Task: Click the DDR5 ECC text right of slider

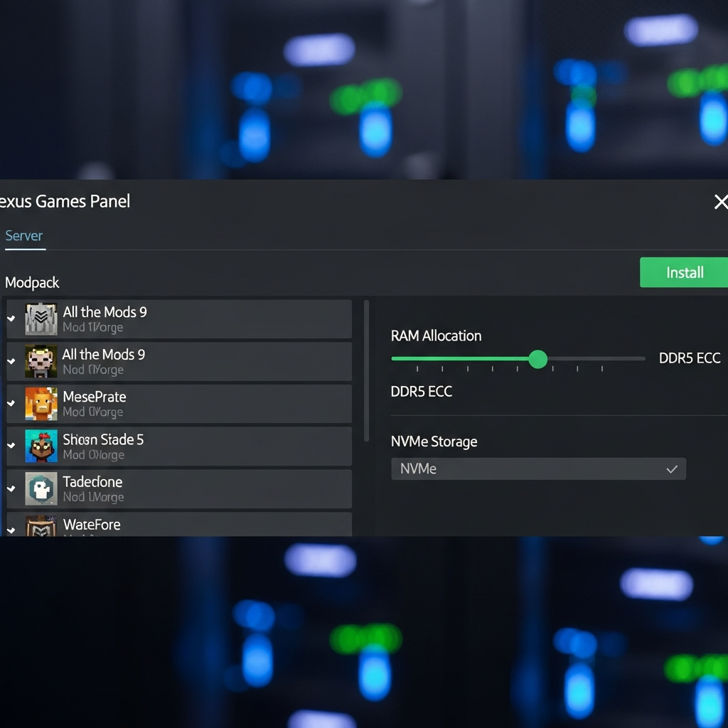Action: tap(690, 358)
